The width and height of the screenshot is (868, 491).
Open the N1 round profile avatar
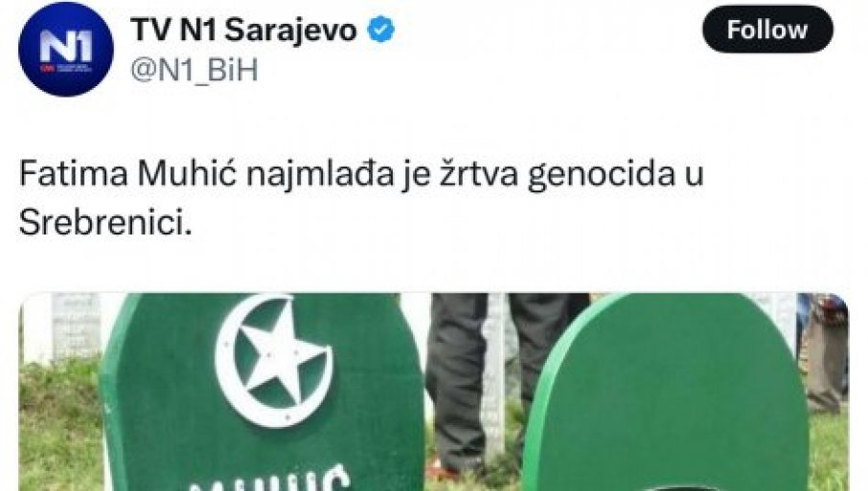65,49
